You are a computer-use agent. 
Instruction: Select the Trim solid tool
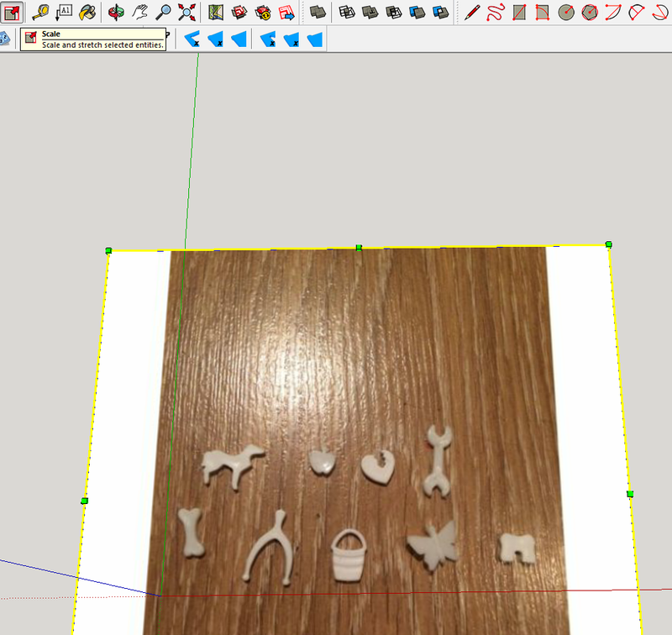pos(417,13)
